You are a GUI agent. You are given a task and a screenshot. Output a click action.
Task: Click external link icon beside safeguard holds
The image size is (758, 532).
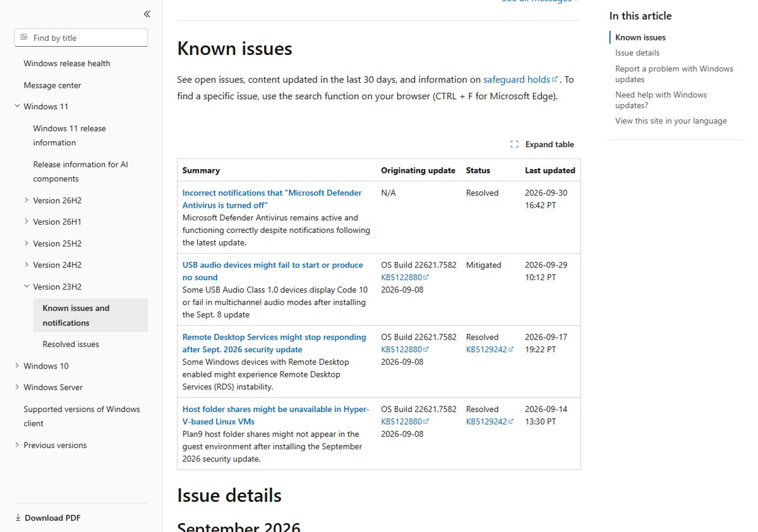click(555, 80)
